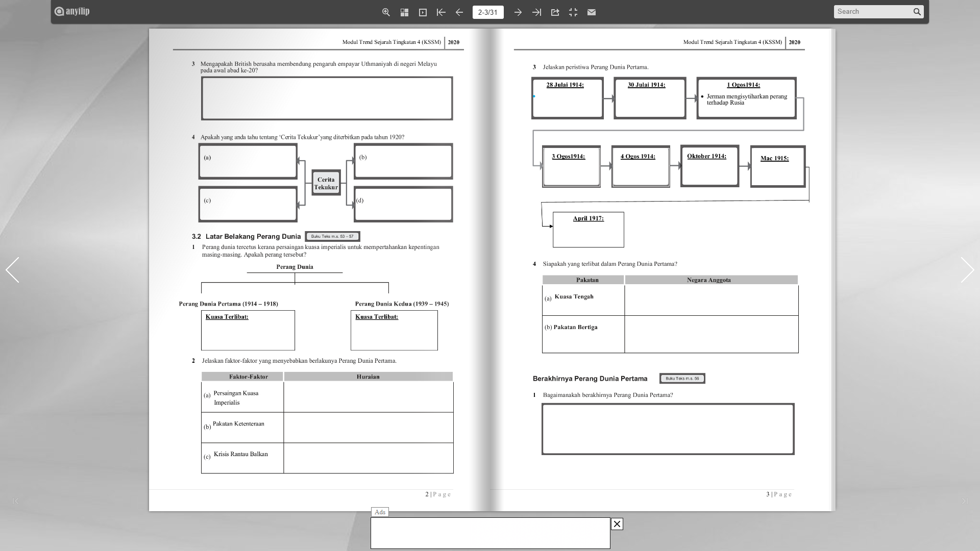The image size is (980, 551).
Task: Click the page number field 2-3/31
Action: click(488, 12)
